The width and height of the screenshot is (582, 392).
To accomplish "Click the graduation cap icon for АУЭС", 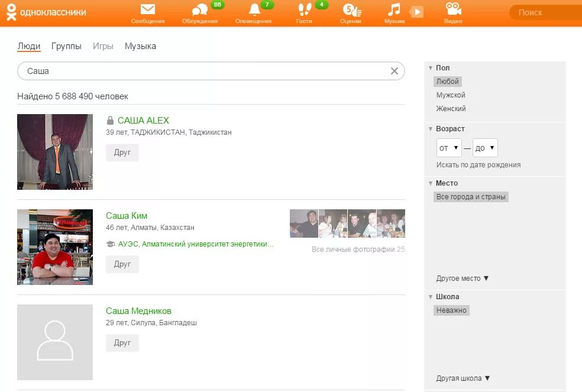I will coord(110,244).
